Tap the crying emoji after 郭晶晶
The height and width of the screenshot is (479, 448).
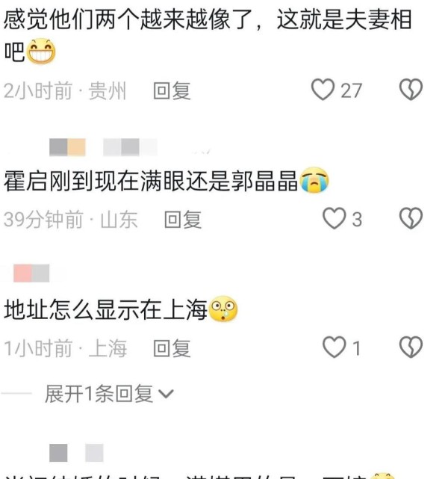pos(314,180)
